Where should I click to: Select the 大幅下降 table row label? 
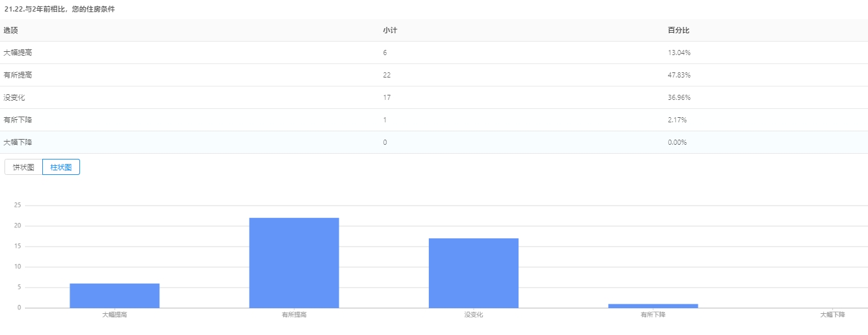(18, 142)
